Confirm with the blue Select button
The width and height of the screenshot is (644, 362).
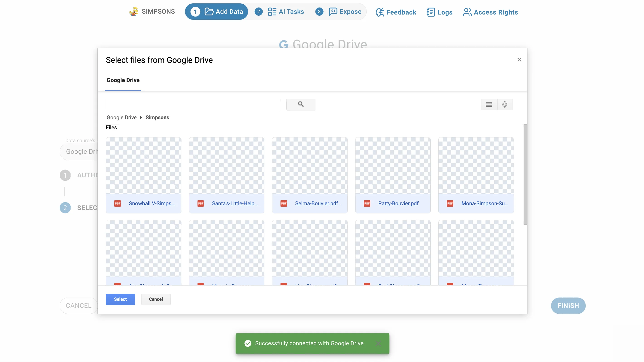pos(120,299)
